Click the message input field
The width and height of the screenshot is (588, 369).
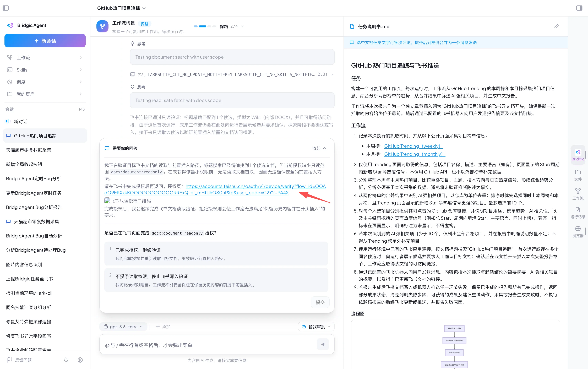click(x=210, y=345)
